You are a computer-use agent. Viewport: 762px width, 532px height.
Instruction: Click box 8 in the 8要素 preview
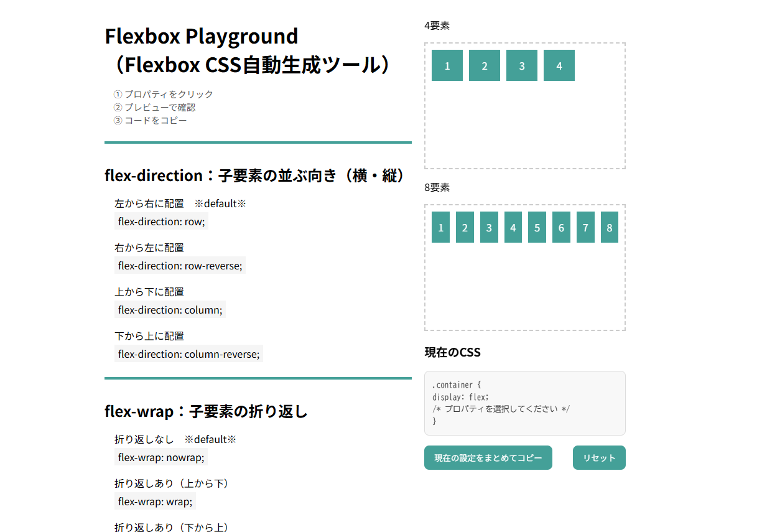[x=609, y=227]
